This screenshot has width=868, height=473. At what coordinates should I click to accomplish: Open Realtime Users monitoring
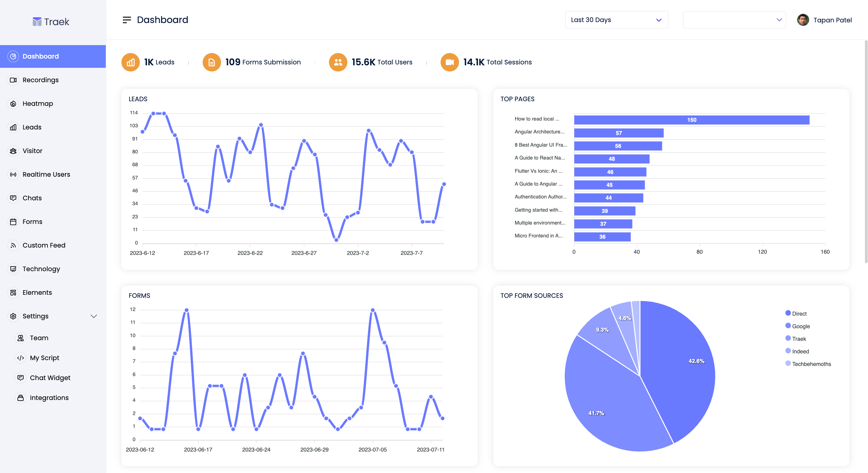click(x=13, y=174)
